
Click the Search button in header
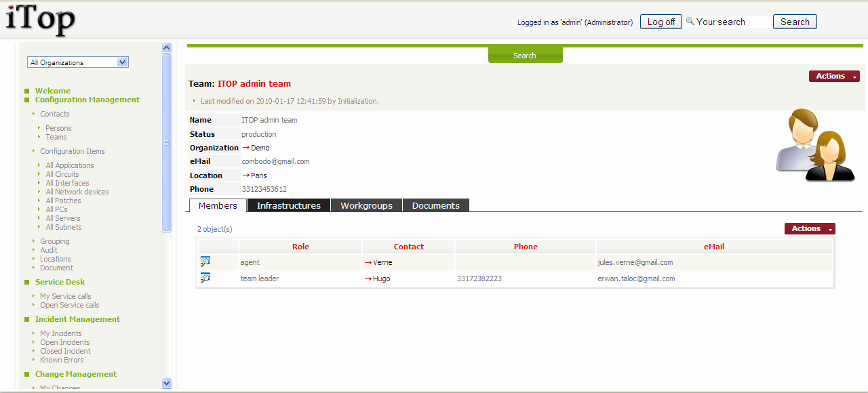(795, 22)
